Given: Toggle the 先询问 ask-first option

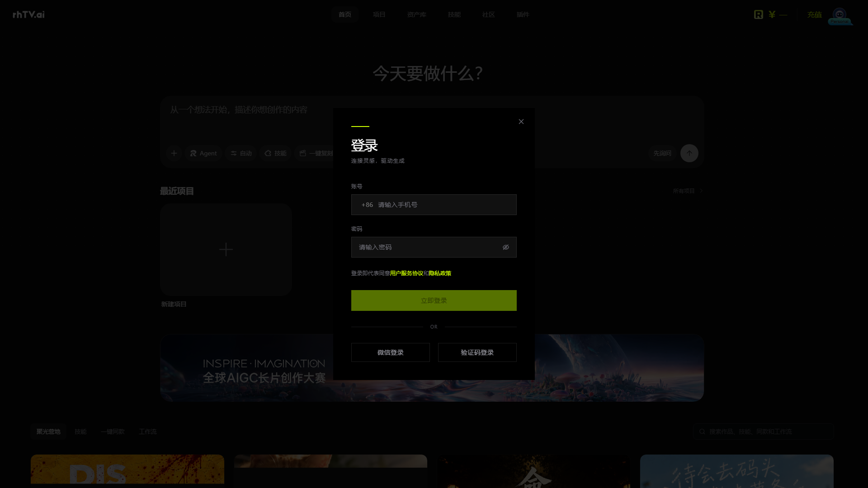Looking at the screenshot, I should pyautogui.click(x=662, y=153).
